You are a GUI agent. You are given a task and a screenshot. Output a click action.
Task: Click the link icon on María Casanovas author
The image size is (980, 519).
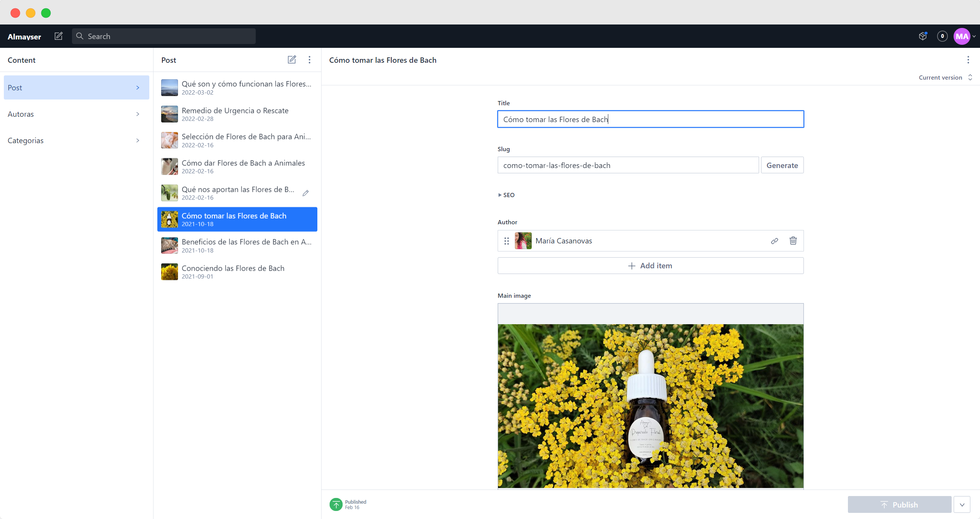pyautogui.click(x=774, y=241)
